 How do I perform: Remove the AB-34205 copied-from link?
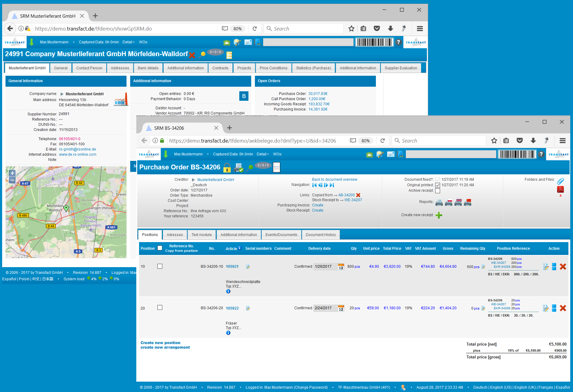(x=358, y=195)
